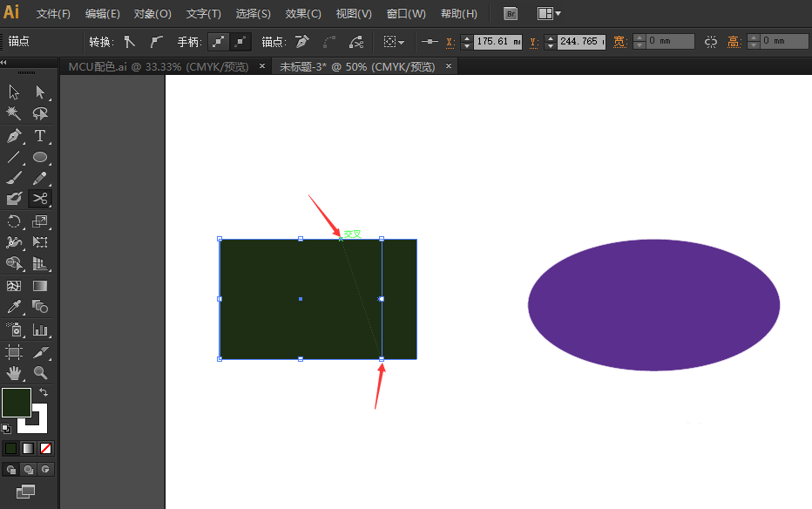Hide handles for multiple selected anchors
Viewport: 812px width, 509px height.
coord(240,42)
